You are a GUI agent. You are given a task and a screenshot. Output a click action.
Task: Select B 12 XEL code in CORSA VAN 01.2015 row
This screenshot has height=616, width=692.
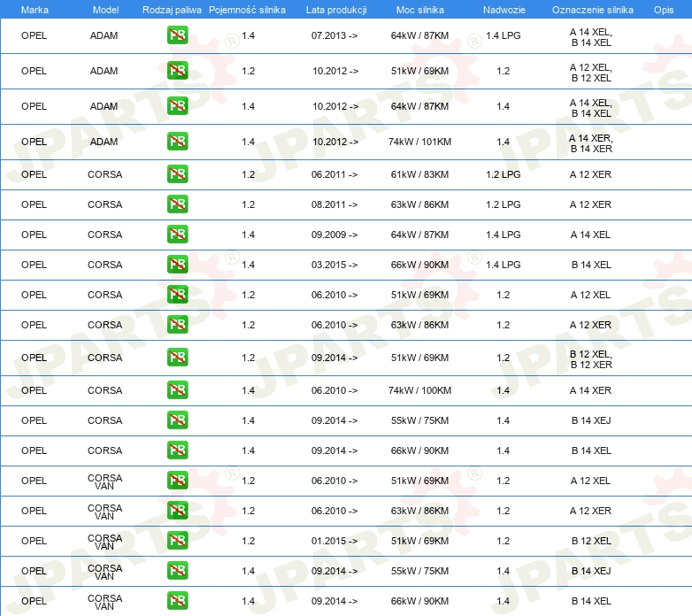tap(591, 541)
